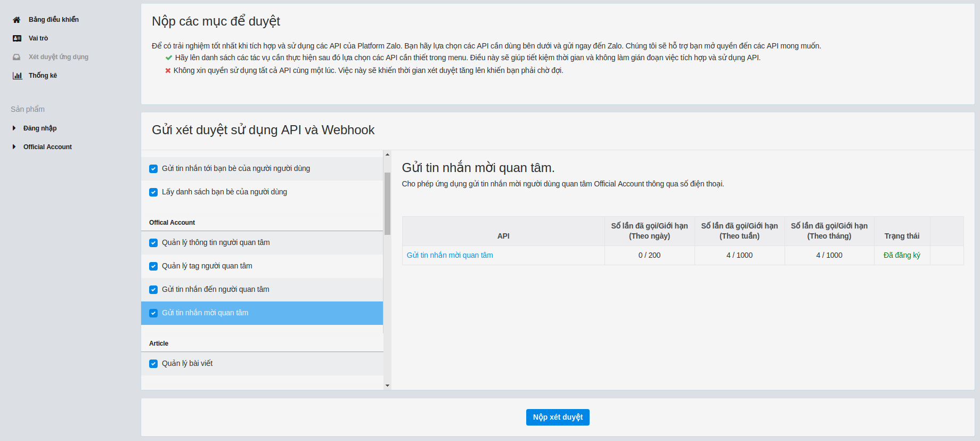Uncheck Quản lý tag người quan tâm checkbox

[x=153, y=266]
